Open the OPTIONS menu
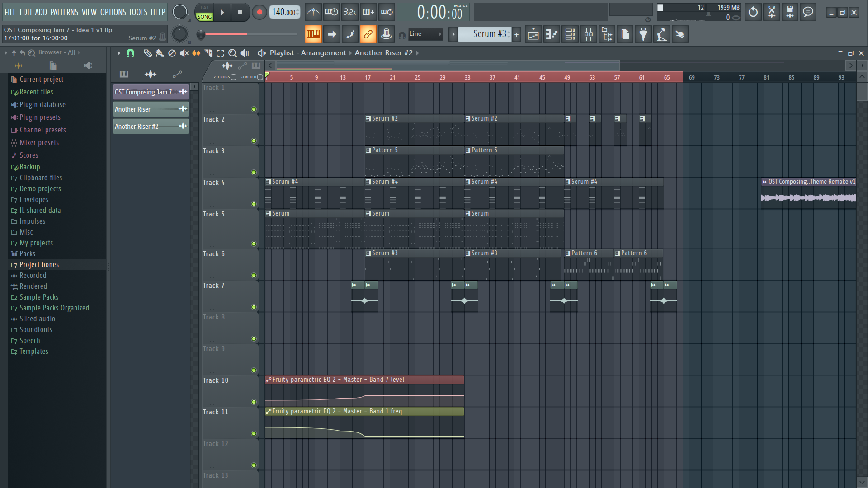 (x=113, y=12)
